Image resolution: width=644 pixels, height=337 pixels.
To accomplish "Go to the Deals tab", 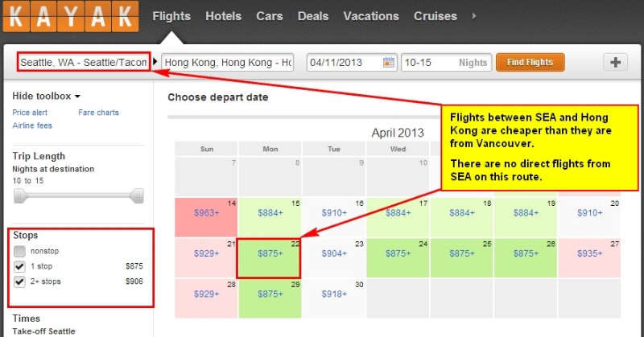I will click(313, 16).
